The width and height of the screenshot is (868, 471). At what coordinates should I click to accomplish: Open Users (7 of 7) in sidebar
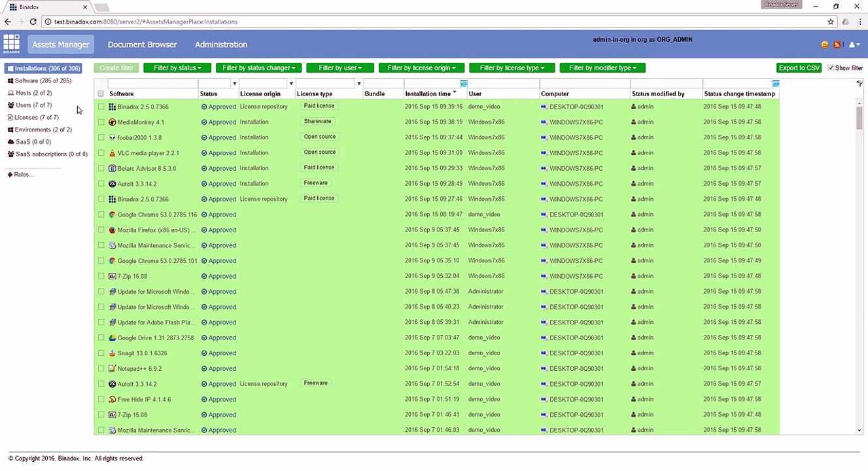[x=29, y=105]
